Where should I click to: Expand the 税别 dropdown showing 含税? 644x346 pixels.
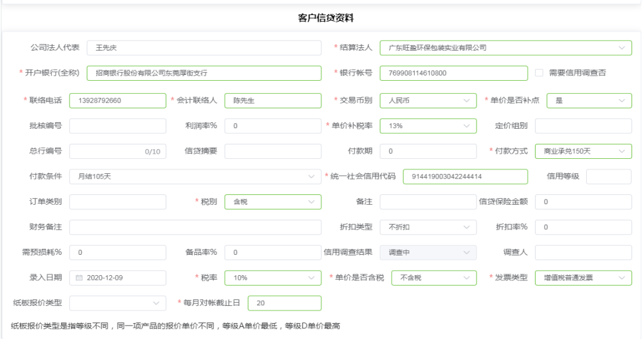(273, 202)
